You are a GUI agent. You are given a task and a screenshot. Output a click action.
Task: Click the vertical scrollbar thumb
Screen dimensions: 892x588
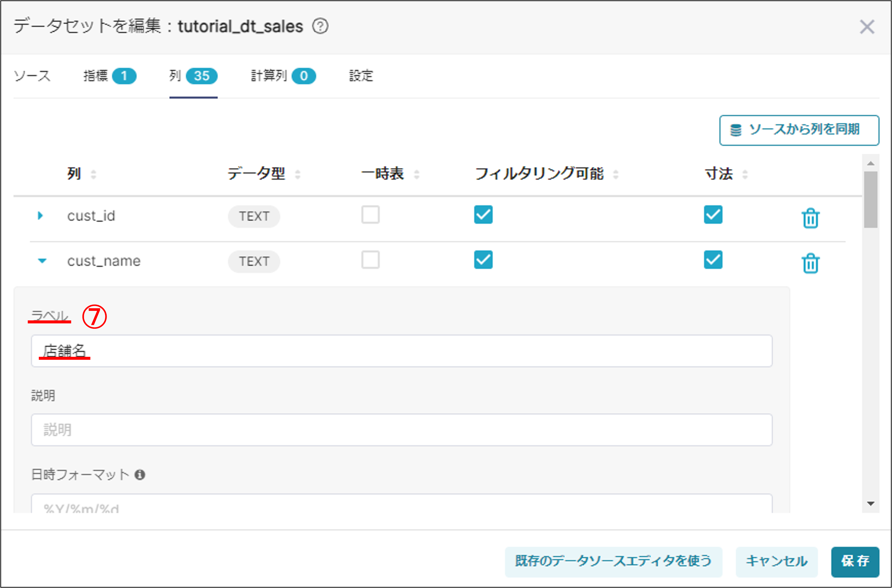point(871,200)
